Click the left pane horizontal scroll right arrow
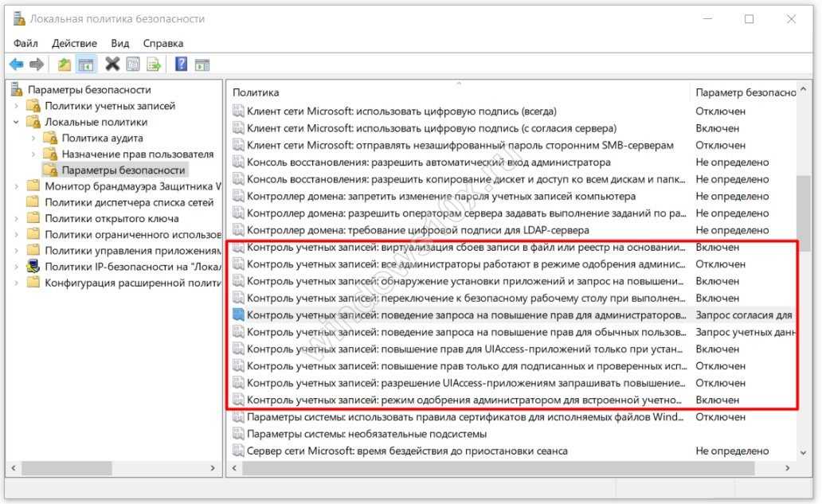 [x=213, y=468]
